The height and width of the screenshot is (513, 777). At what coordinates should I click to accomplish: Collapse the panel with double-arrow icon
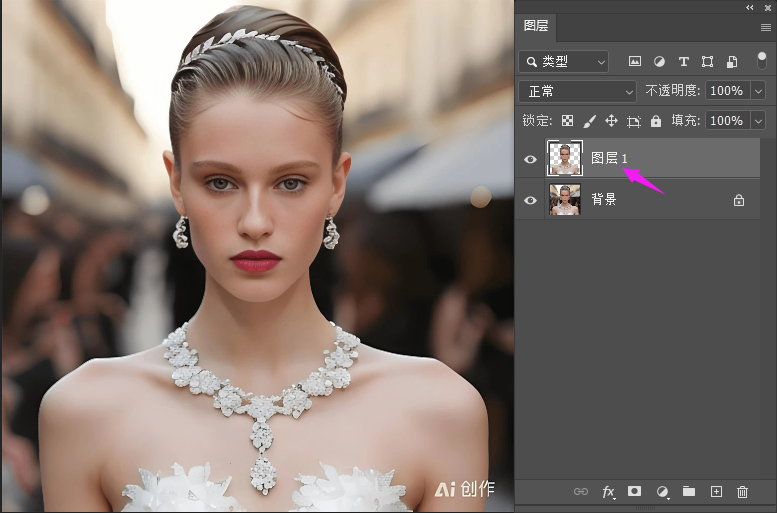[x=750, y=7]
